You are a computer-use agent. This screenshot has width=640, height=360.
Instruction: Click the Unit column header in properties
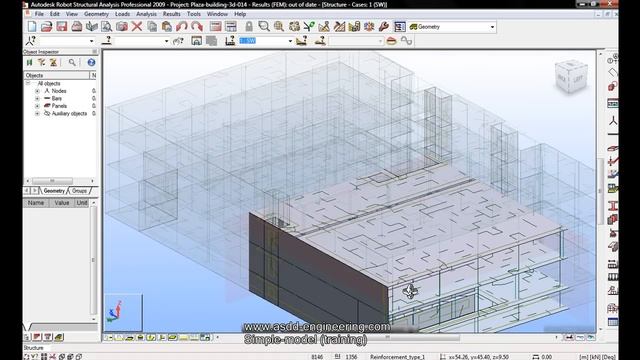coord(82,203)
